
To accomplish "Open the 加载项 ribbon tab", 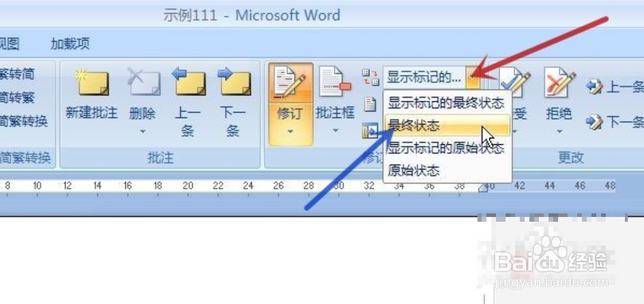I will (70, 44).
